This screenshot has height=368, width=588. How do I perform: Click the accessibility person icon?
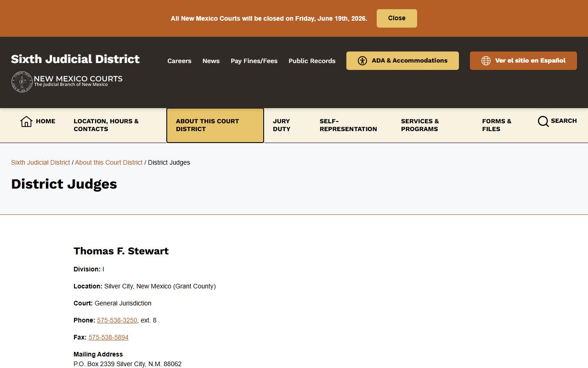[362, 61]
